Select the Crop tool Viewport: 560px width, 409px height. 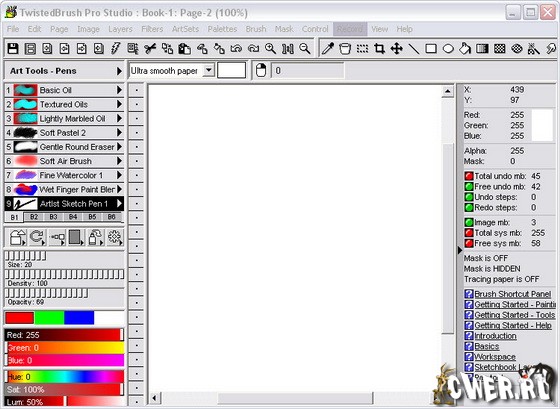379,49
